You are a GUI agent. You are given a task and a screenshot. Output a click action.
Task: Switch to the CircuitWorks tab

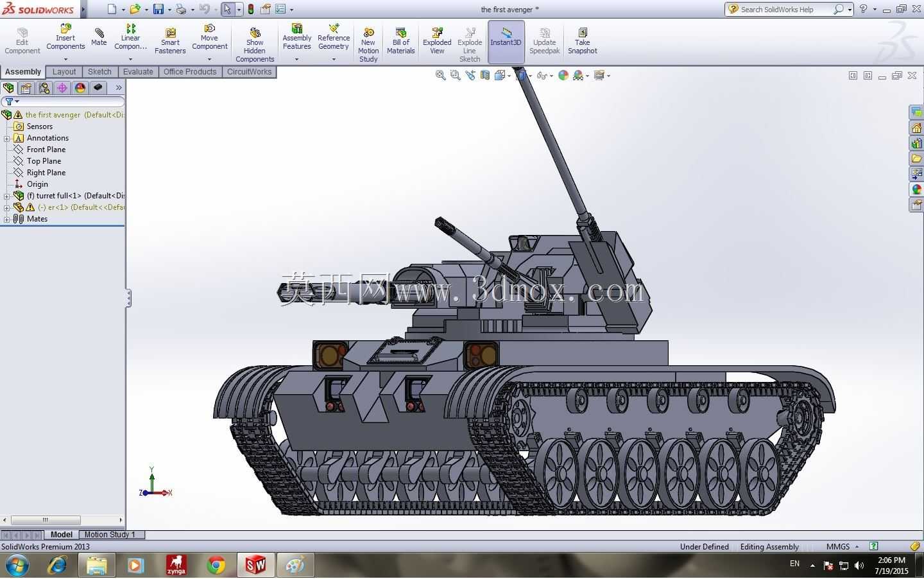249,72
